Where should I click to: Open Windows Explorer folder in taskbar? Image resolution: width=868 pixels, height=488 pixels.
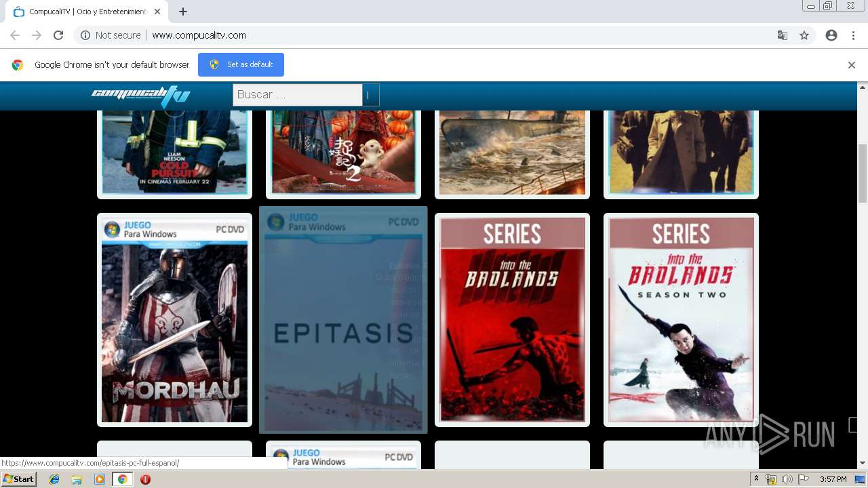point(77,479)
